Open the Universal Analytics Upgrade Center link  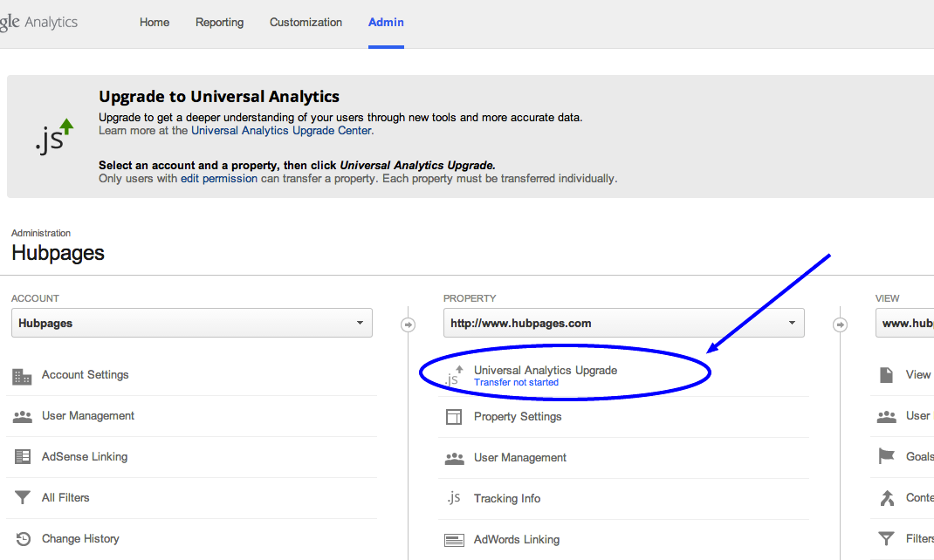pyautogui.click(x=281, y=131)
